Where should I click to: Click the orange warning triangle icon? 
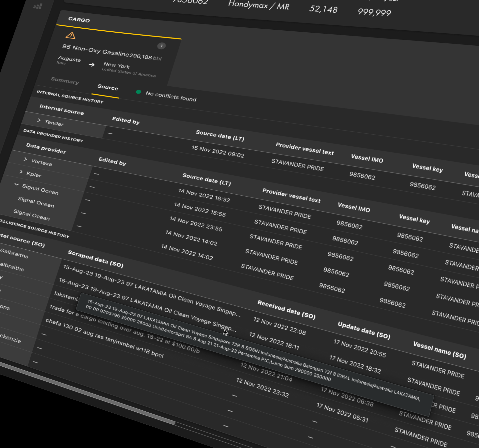point(70,36)
